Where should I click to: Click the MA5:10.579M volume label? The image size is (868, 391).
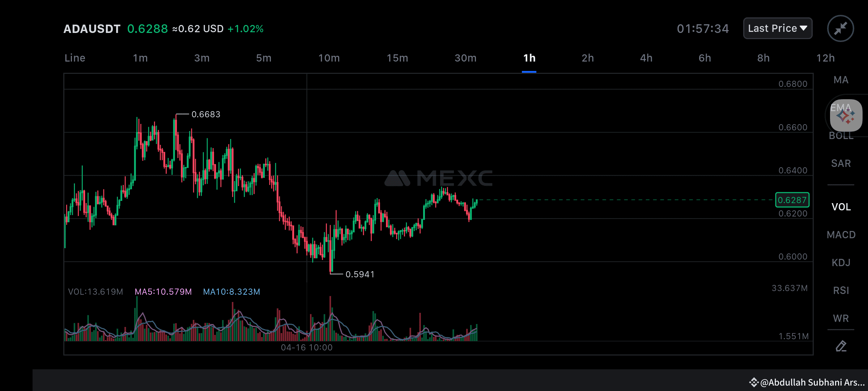[x=163, y=291]
